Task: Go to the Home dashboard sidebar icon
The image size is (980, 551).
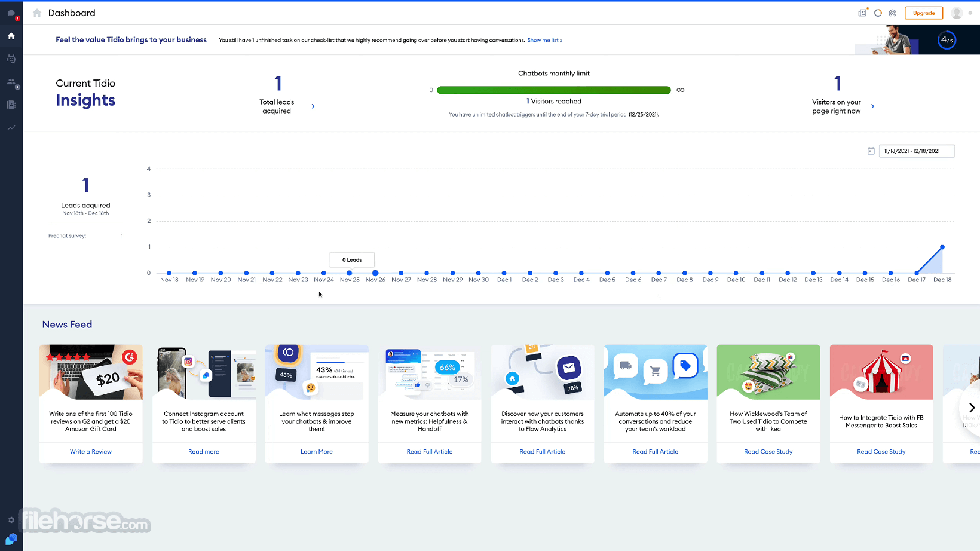Action: pos(11,36)
